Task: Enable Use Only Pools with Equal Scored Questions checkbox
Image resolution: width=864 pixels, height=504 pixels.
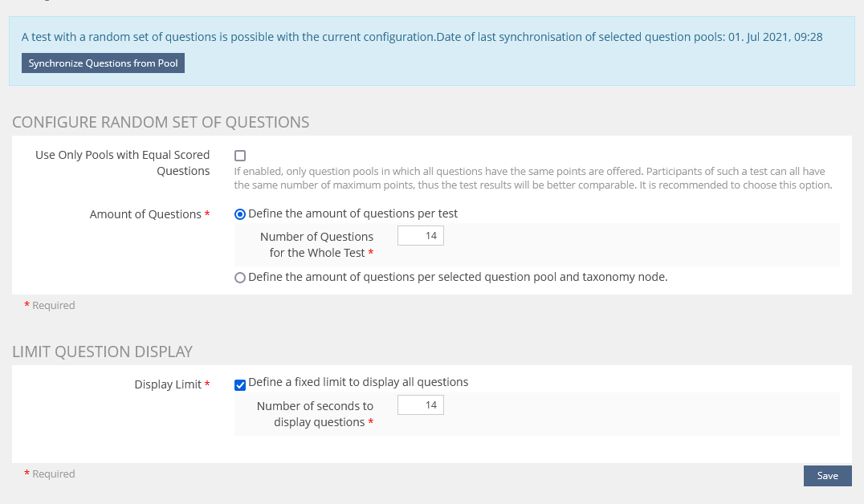Action: [240, 156]
